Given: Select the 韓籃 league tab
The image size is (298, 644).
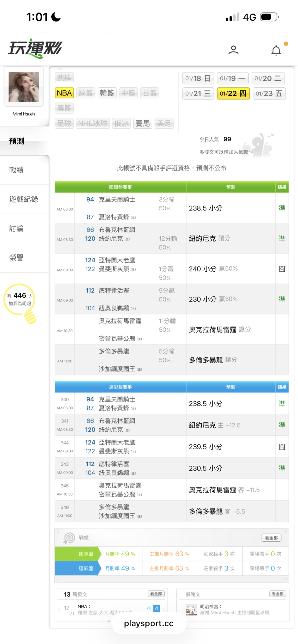Looking at the screenshot, I should (x=107, y=93).
